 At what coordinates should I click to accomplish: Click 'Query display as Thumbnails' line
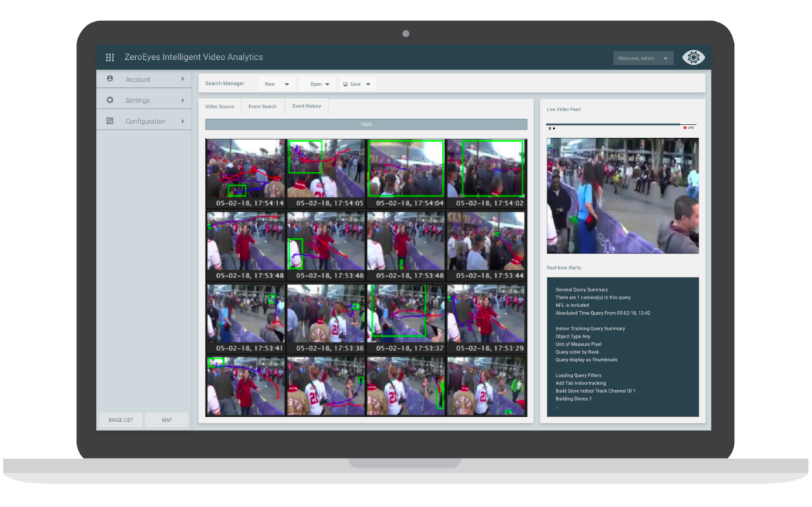[x=586, y=360]
